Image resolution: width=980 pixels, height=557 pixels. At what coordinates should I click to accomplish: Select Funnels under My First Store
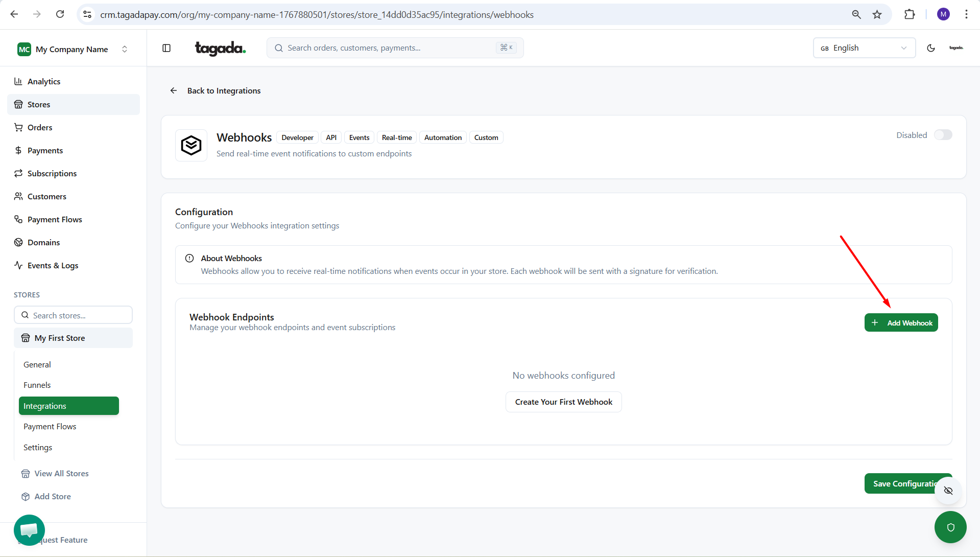37,385
